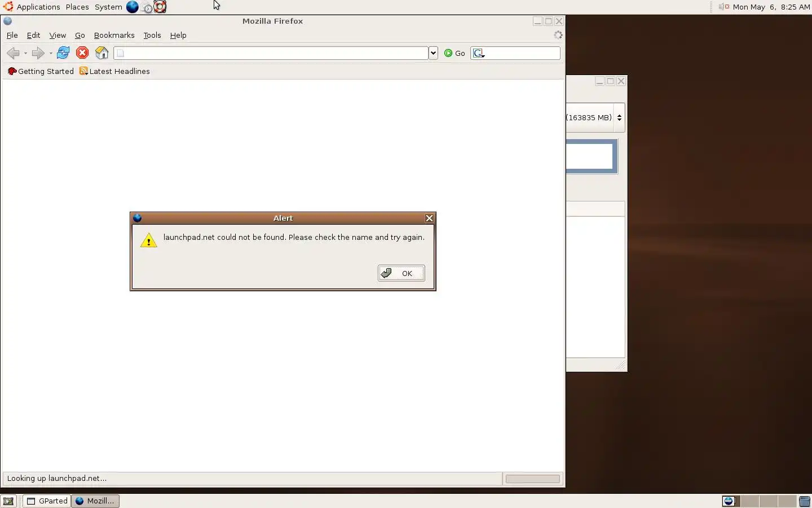Maximize the GParted window
Screen dimensions: 812x508
tap(610, 81)
